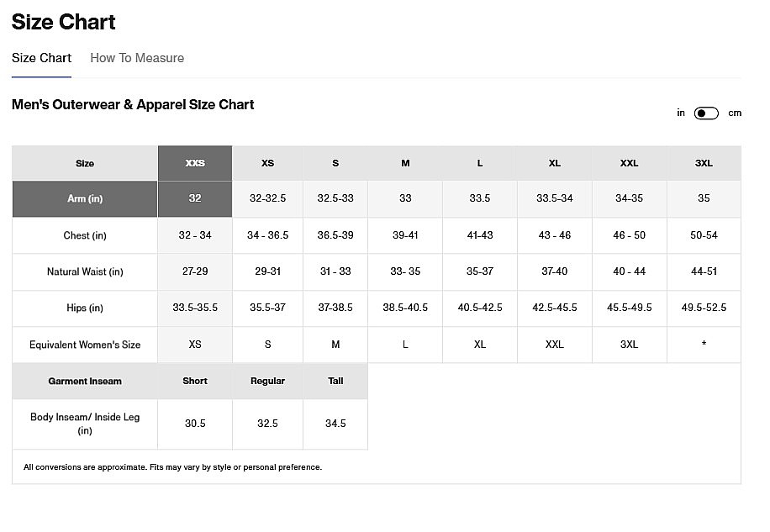
Task: Click the Hips (in) row label
Action: click(85, 308)
